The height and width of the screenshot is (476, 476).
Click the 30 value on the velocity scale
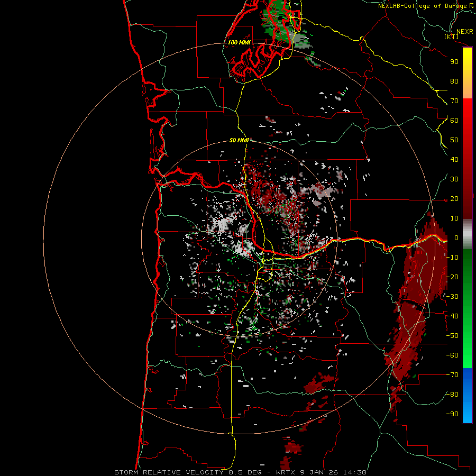coord(454,179)
